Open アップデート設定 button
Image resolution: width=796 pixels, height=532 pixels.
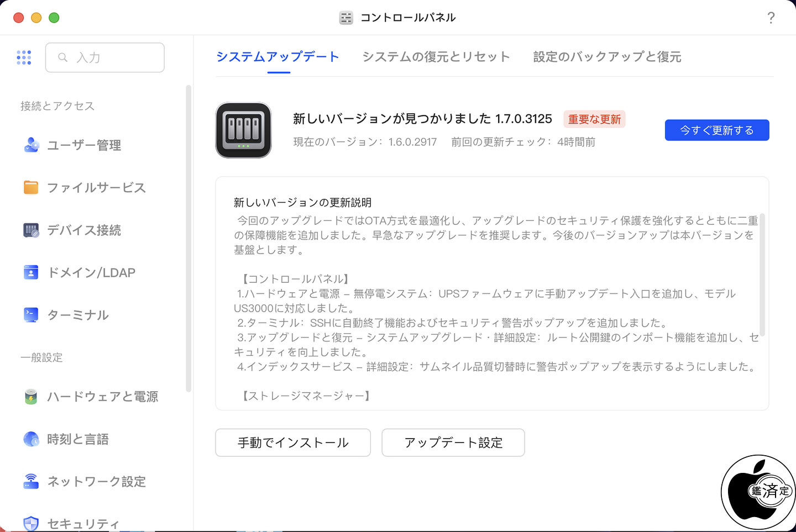click(x=453, y=443)
